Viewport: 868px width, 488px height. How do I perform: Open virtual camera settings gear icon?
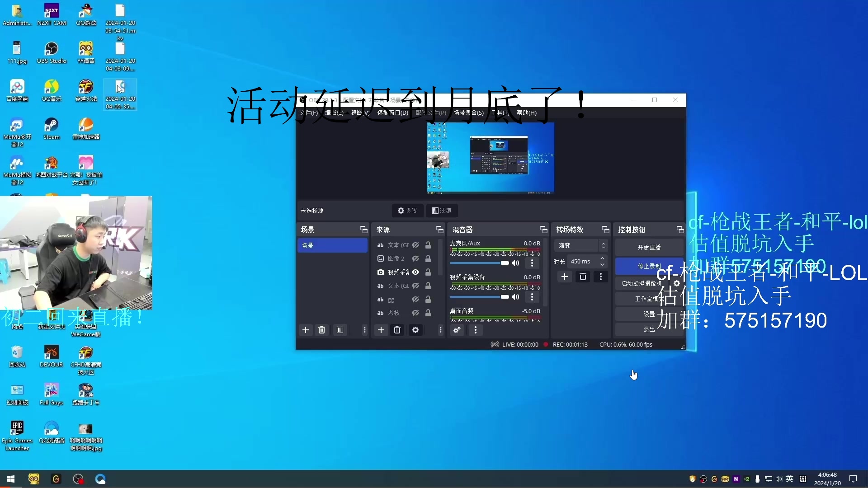pyautogui.click(x=676, y=283)
